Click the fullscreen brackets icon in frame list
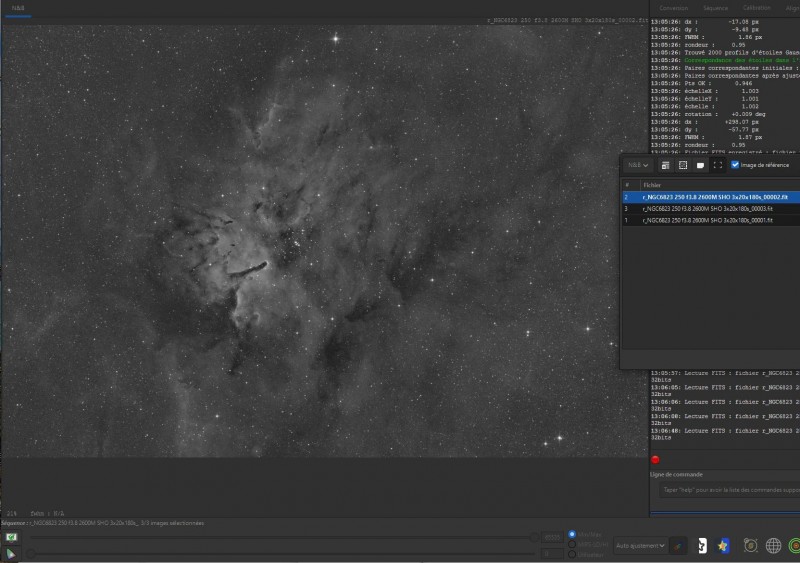 718,165
